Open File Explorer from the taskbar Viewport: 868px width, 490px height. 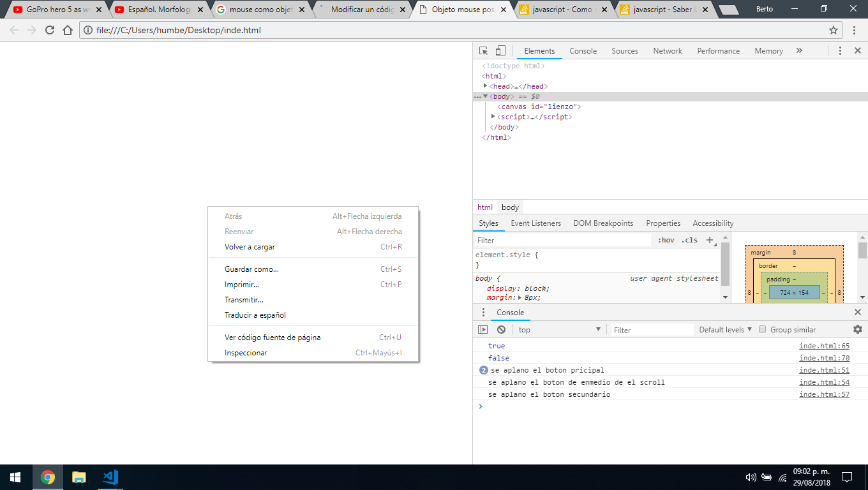(79, 477)
